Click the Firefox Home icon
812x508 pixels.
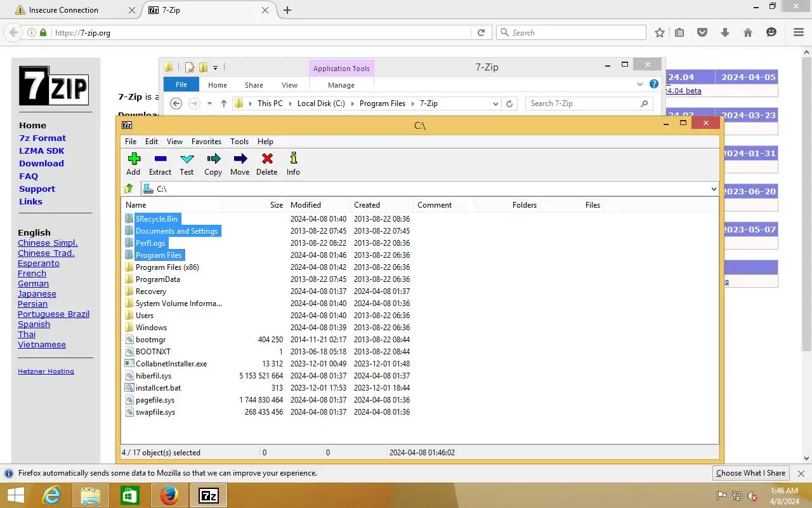pyautogui.click(x=748, y=32)
